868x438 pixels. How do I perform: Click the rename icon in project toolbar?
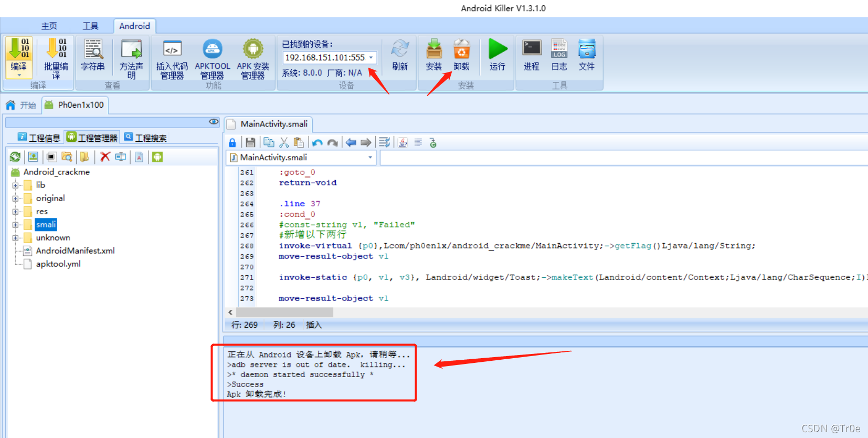[x=121, y=157]
